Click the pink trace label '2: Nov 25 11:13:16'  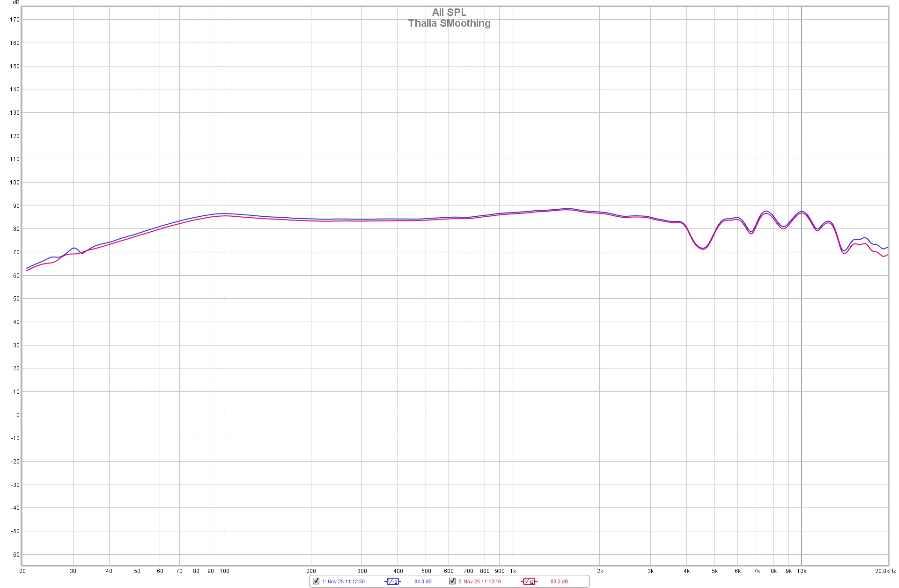point(479,581)
